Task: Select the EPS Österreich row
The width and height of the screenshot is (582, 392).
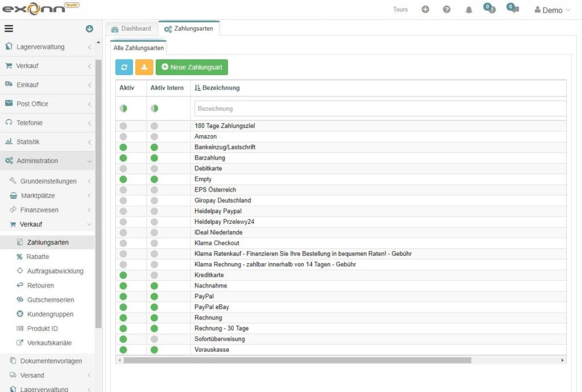Action: (341, 190)
